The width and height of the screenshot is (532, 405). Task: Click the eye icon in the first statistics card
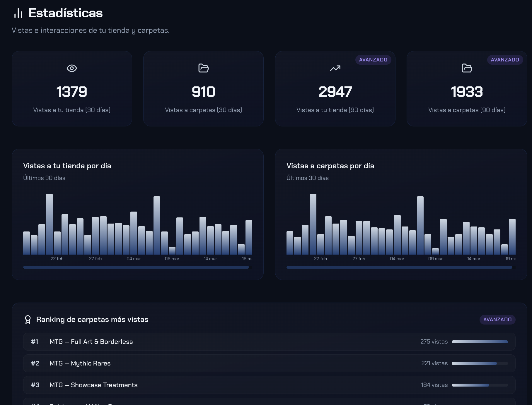(x=72, y=68)
